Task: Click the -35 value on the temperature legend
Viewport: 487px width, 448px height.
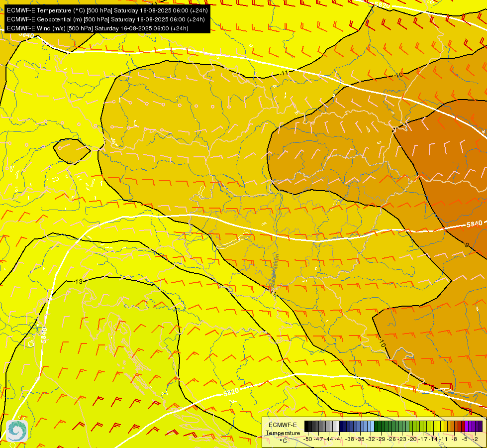Action: pyautogui.click(x=361, y=439)
